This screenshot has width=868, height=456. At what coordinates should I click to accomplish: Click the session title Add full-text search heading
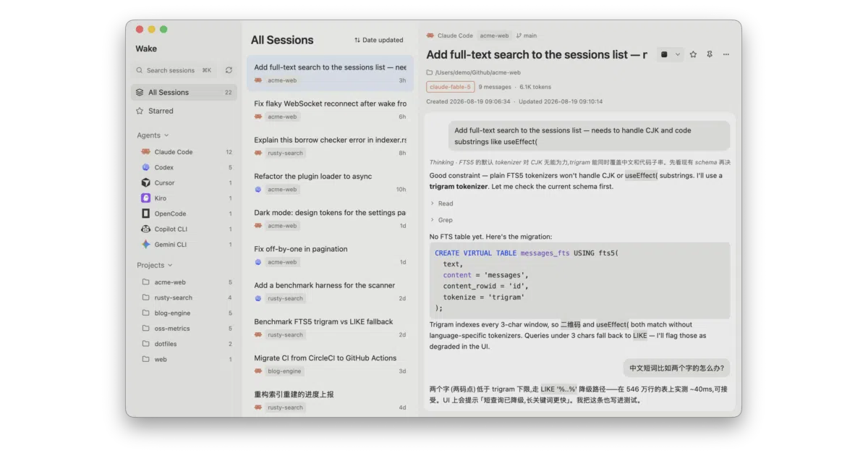click(537, 54)
